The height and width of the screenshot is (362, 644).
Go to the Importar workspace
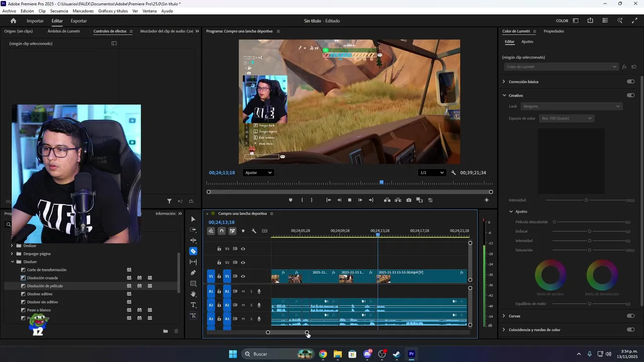pyautogui.click(x=35, y=21)
